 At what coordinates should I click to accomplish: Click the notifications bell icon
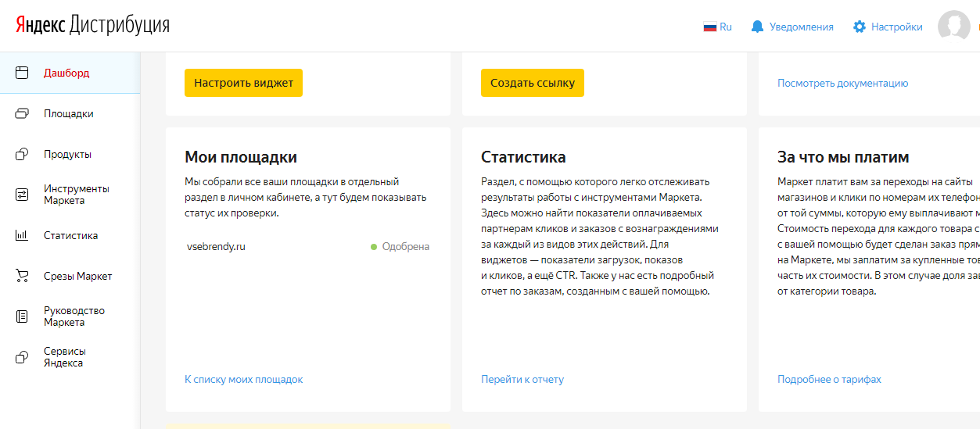pos(757,27)
